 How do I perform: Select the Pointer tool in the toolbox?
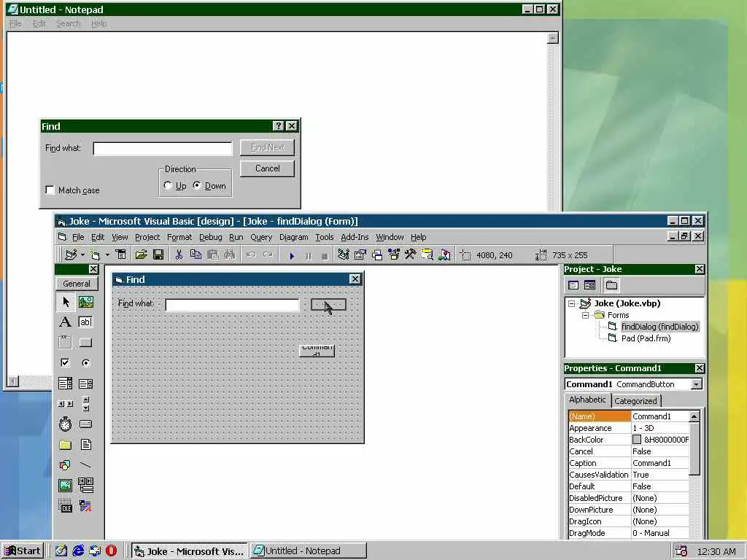(66, 301)
